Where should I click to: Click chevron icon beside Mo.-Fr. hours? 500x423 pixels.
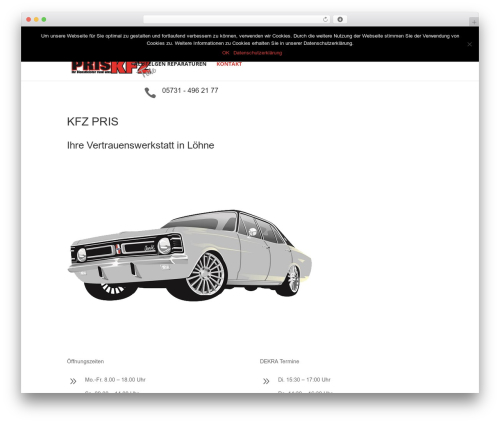coord(73,381)
